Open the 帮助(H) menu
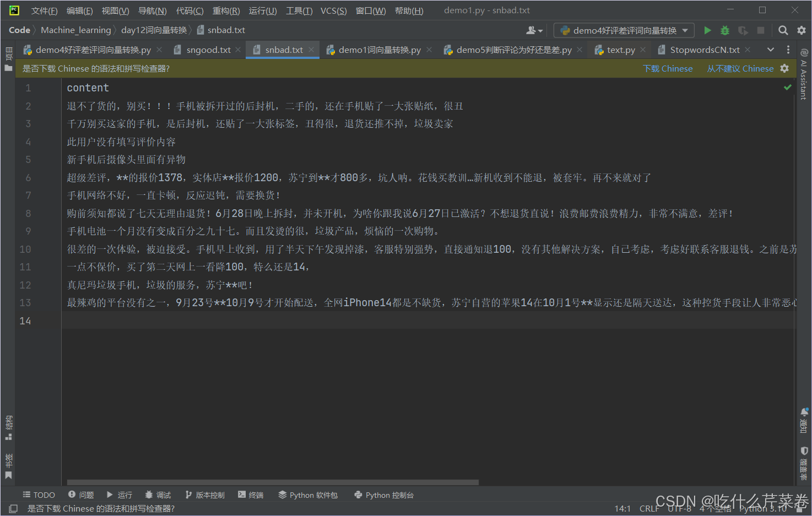This screenshot has height=516, width=812. point(409,10)
